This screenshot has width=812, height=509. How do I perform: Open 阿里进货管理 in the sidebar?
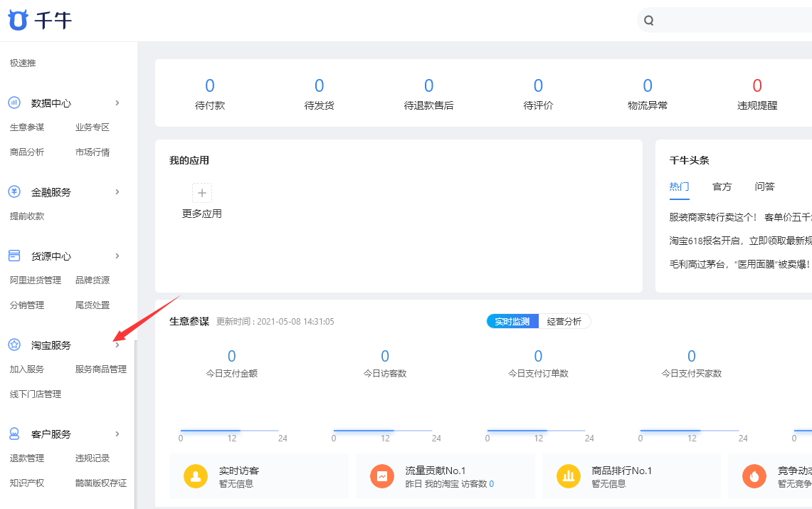point(35,280)
